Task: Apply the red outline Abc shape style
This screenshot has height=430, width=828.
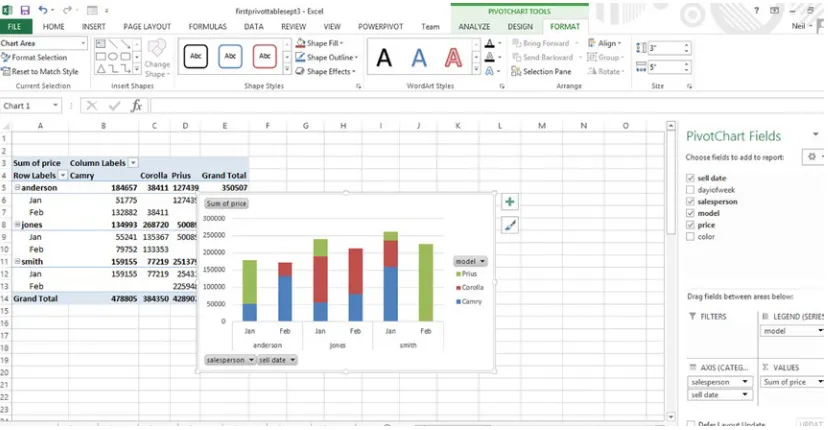Action: point(265,57)
